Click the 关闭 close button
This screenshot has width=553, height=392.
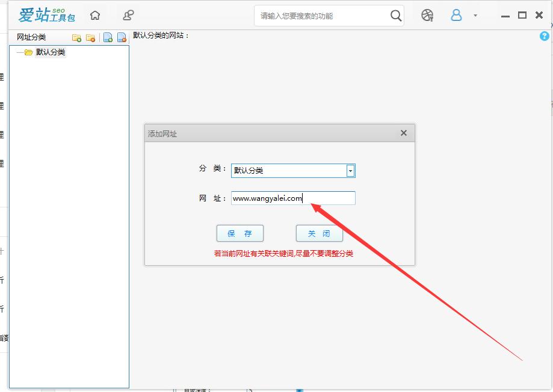click(x=319, y=233)
